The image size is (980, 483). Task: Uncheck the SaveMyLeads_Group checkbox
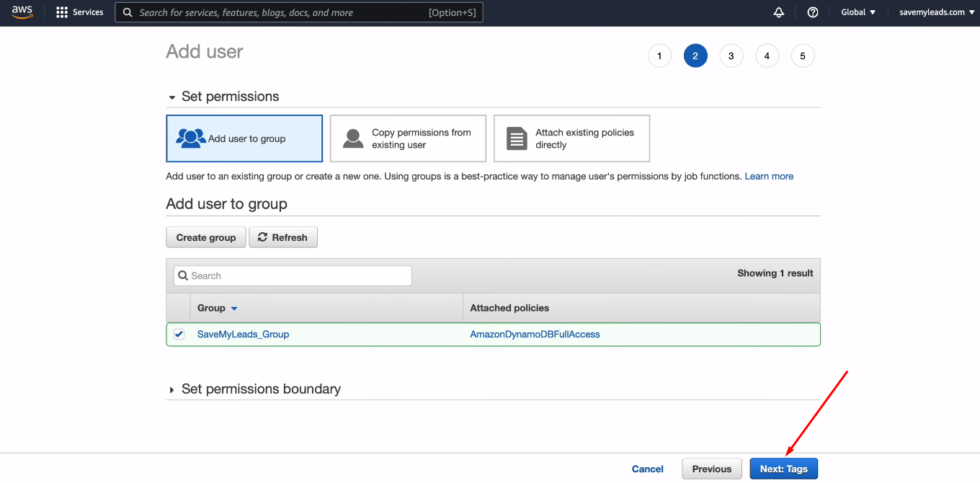point(179,334)
